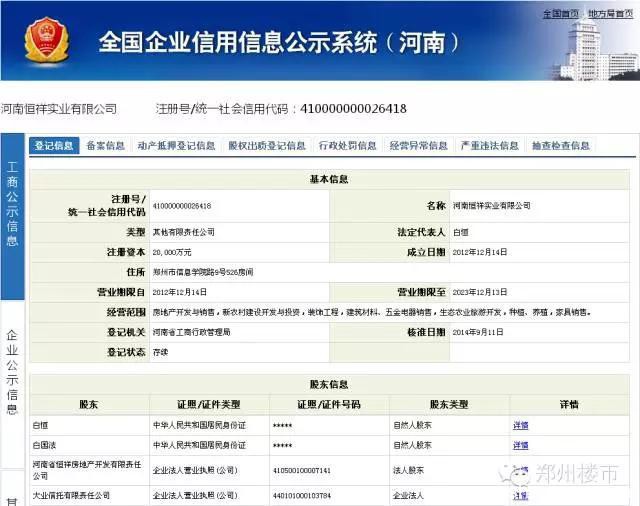Click shareholder name 白恒 in shareholder table

pos(40,426)
